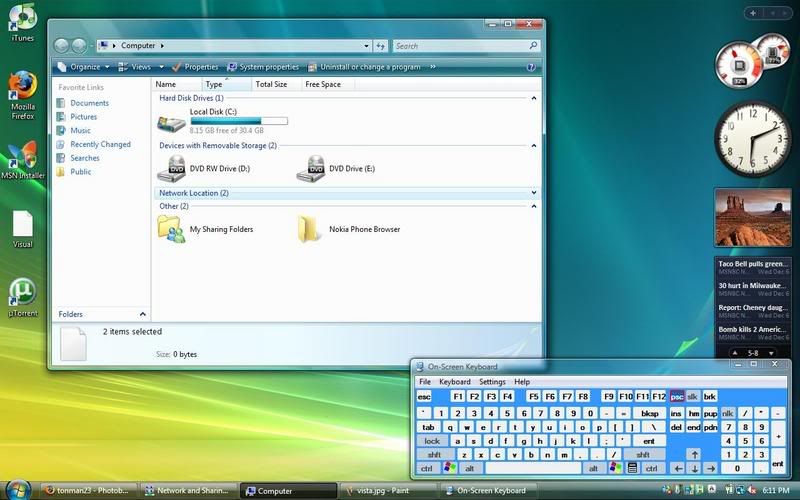Viewport: 800px width, 500px height.
Task: Click the context menu key on on-screen keyboard
Action: tap(633, 467)
